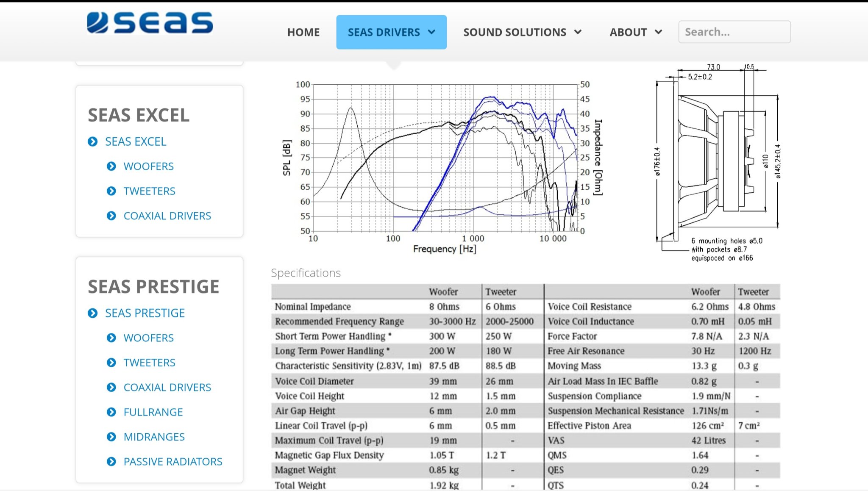
Task: Click the SEAS logo
Action: (150, 22)
